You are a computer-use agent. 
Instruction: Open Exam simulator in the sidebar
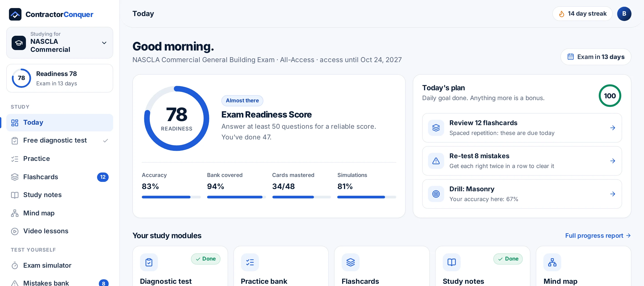(59, 265)
